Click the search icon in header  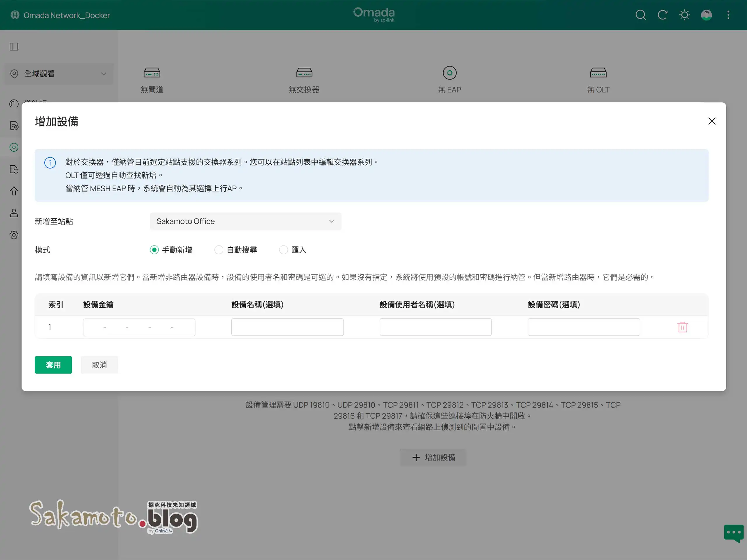(640, 15)
